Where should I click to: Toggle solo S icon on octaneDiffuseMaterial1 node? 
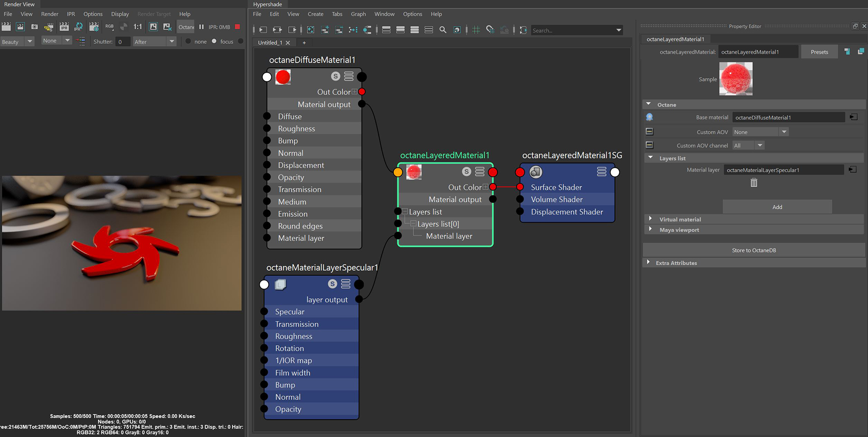336,76
